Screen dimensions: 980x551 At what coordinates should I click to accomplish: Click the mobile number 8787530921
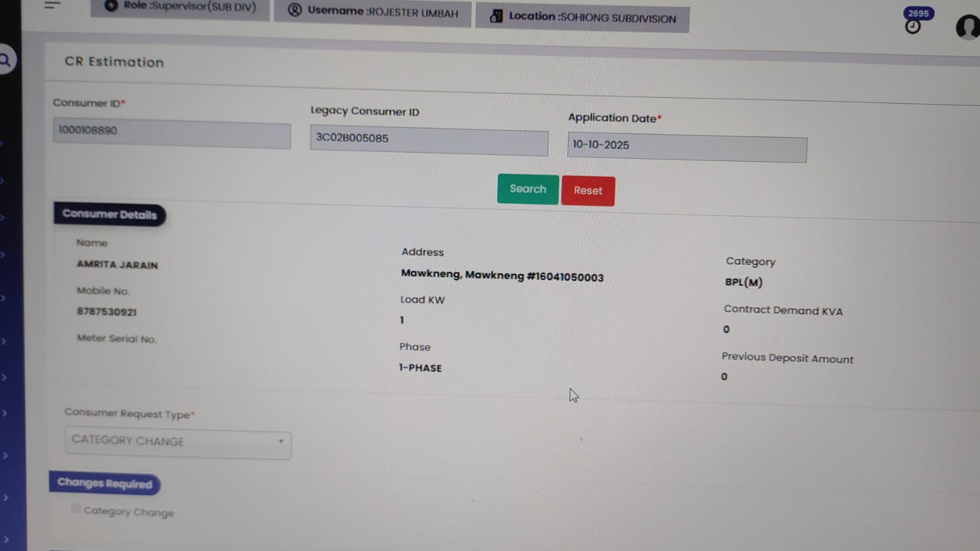click(x=107, y=311)
